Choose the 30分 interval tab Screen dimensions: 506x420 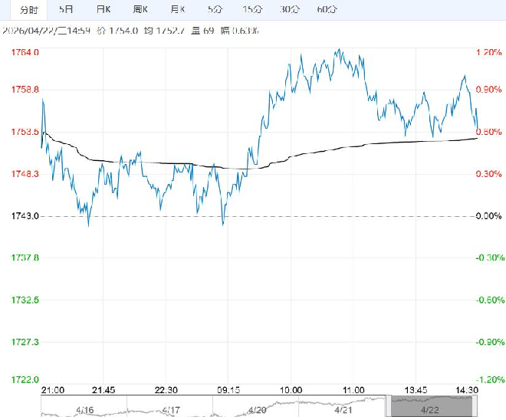[x=289, y=10]
